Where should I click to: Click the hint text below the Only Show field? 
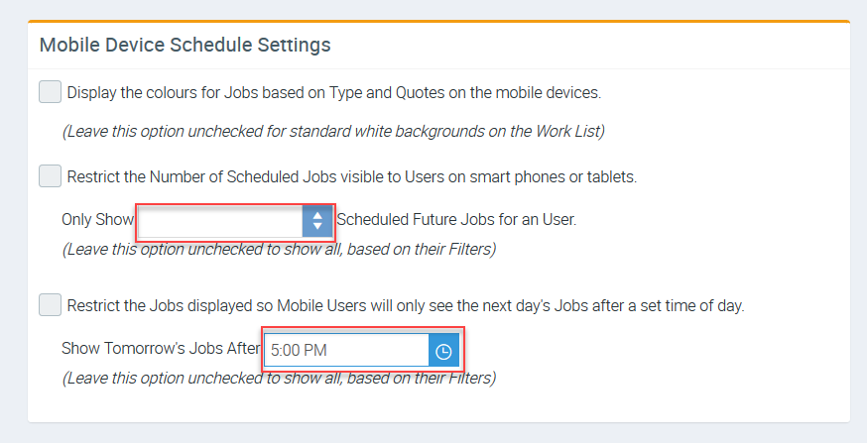pyautogui.click(x=279, y=249)
